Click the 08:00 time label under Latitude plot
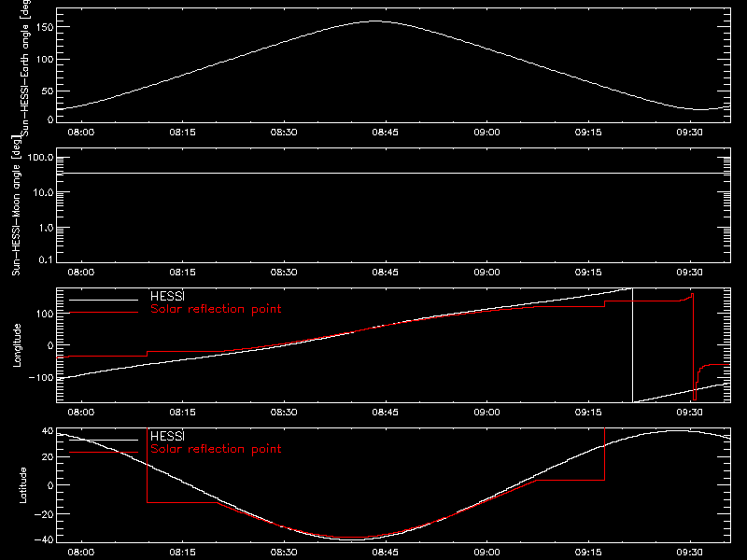The width and height of the screenshot is (747, 560). [x=81, y=553]
